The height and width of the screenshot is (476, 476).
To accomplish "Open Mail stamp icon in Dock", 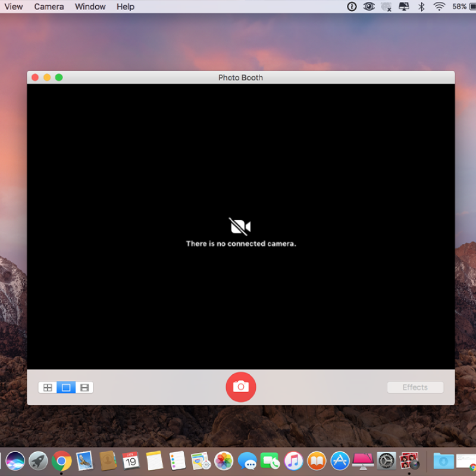I will click(84, 461).
